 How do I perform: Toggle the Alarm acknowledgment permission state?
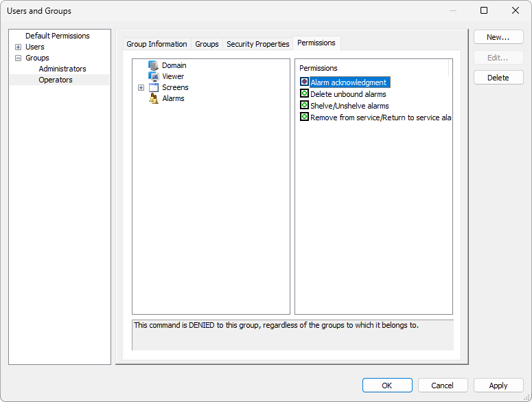[304, 82]
